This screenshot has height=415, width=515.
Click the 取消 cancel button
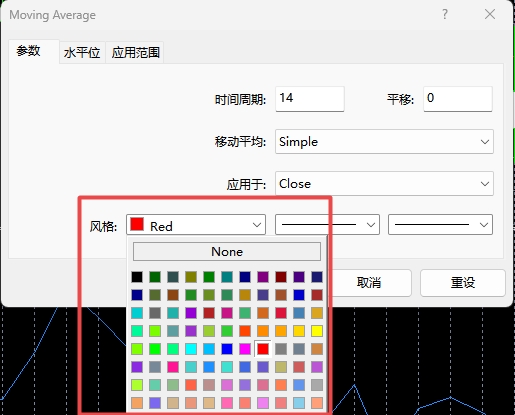369,283
